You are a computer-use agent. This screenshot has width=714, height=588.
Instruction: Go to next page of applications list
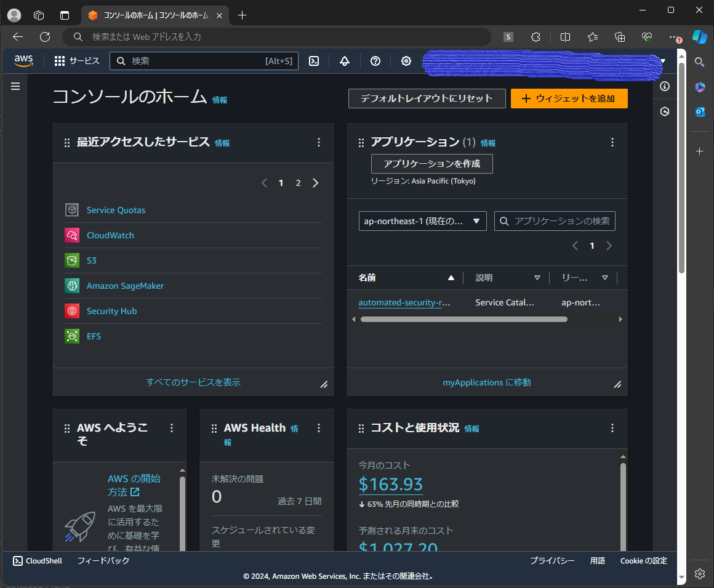click(609, 246)
